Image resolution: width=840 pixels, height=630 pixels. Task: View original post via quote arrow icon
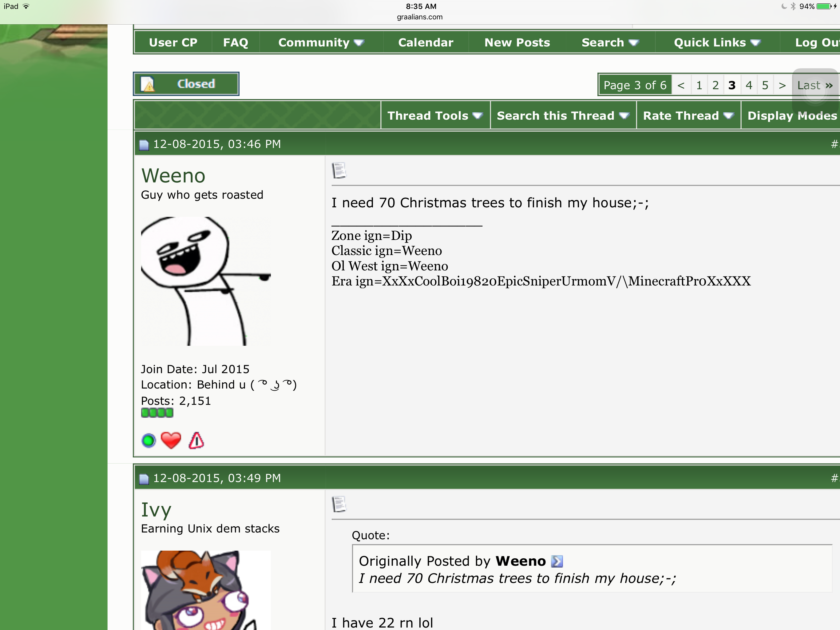557,561
